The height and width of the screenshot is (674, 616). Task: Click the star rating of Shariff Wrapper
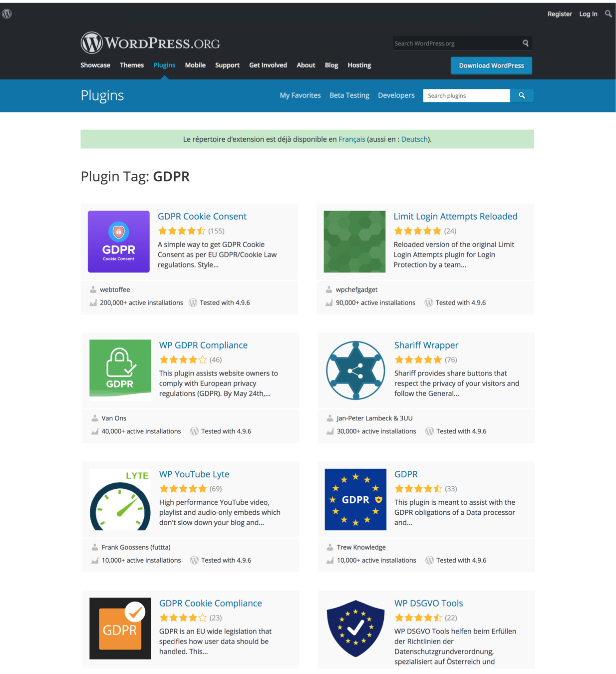(418, 359)
